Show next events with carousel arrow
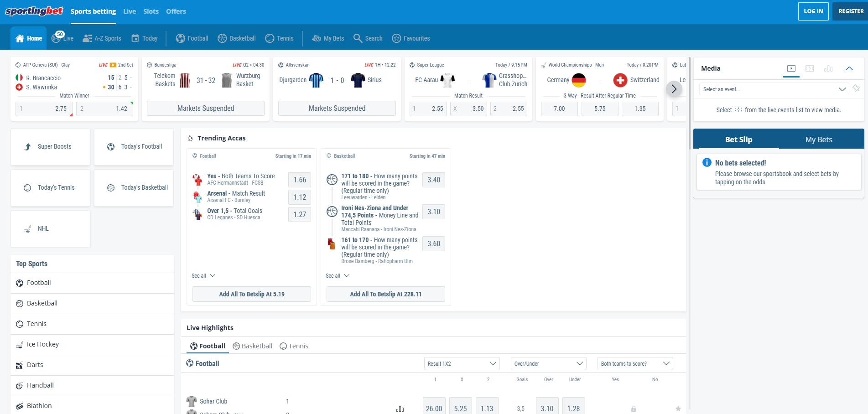 [674, 89]
